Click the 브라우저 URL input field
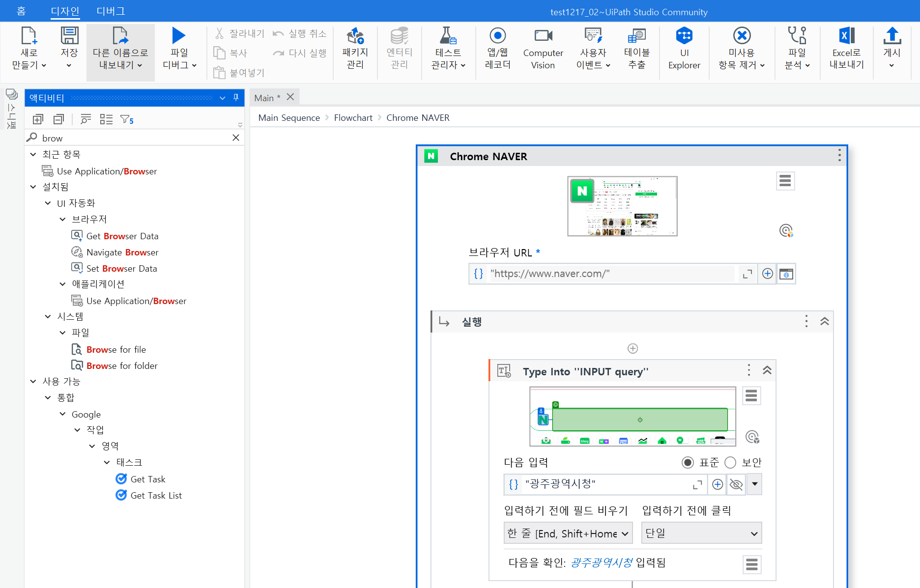The image size is (920, 588). tap(612, 274)
